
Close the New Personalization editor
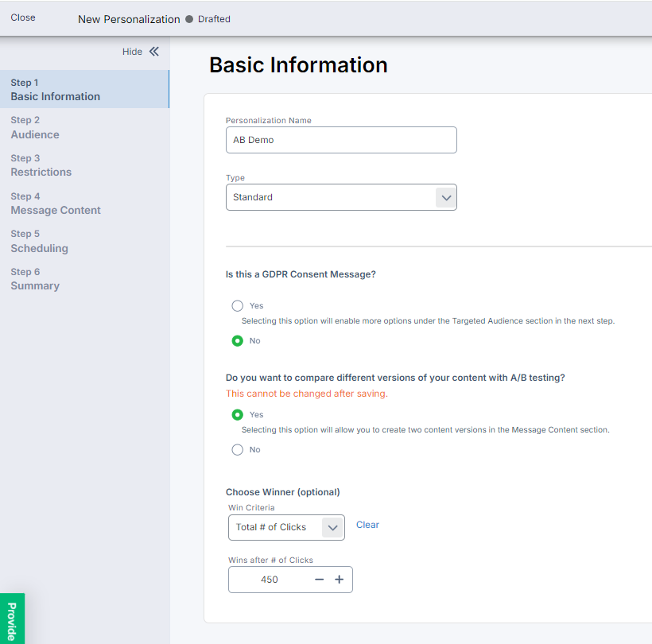(23, 17)
